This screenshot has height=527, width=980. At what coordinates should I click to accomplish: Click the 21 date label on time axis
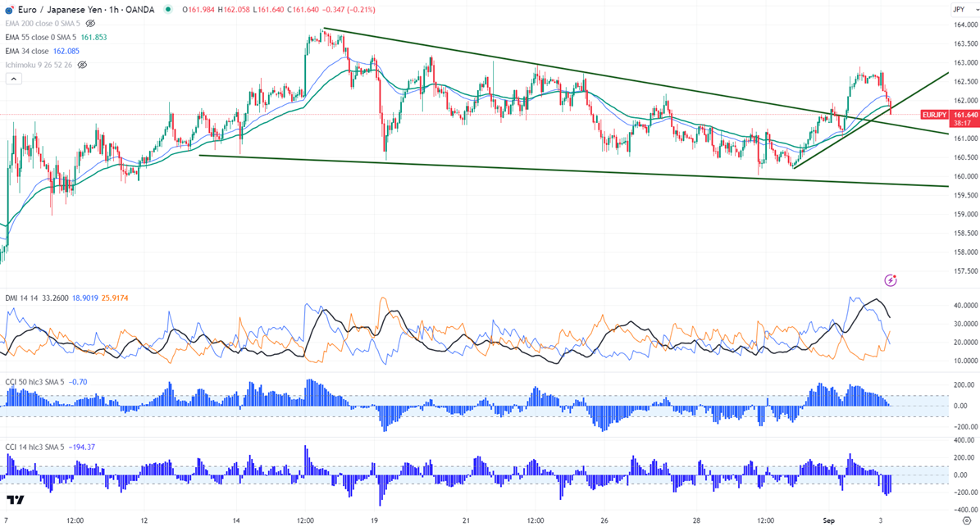[x=467, y=520]
